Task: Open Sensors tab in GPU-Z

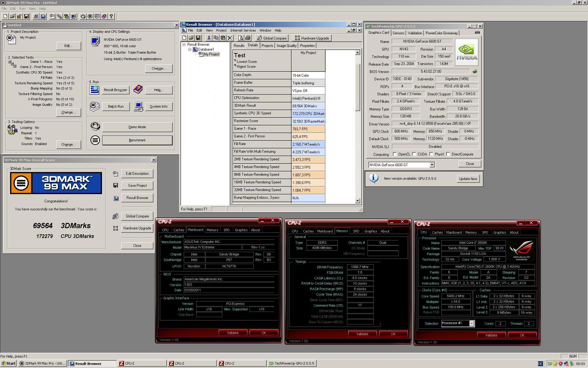Action: coord(398,33)
